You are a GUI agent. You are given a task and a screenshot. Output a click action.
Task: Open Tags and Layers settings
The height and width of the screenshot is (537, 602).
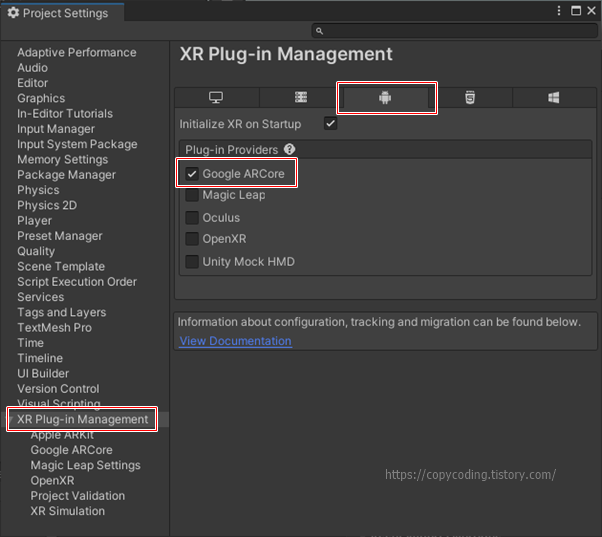(x=62, y=313)
